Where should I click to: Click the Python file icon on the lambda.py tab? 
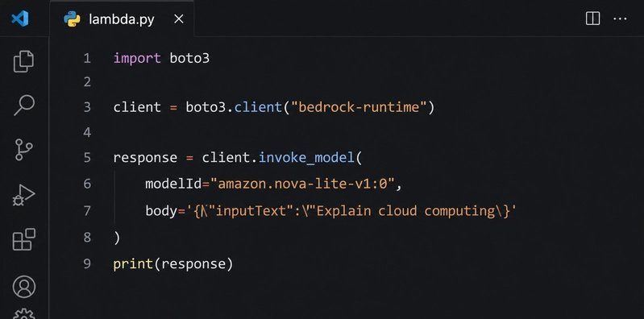[x=72, y=19]
